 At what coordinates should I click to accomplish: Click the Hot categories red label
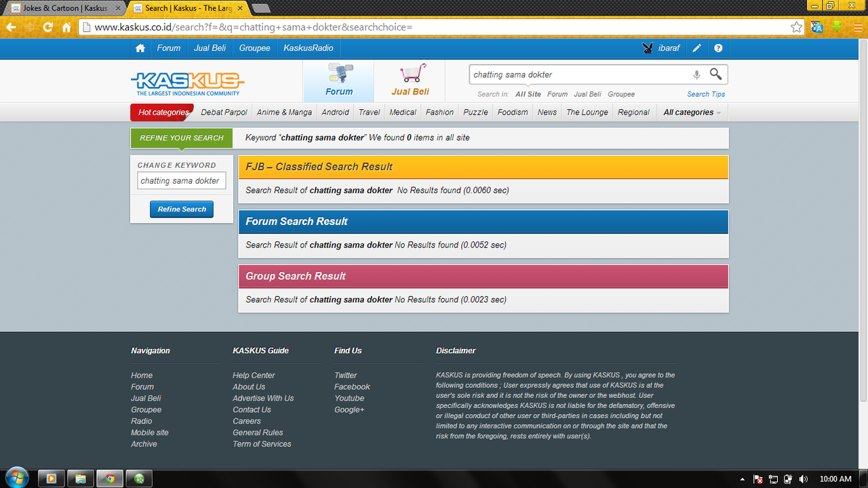point(163,113)
